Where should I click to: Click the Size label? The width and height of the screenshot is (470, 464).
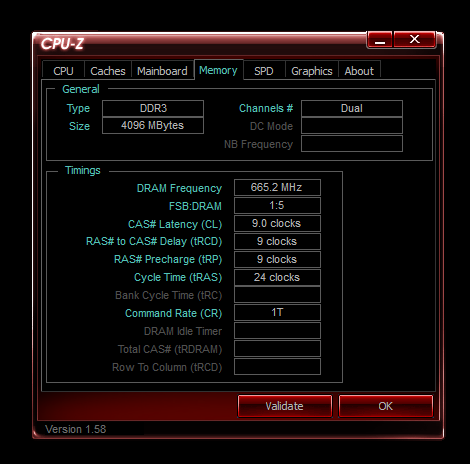(79, 126)
